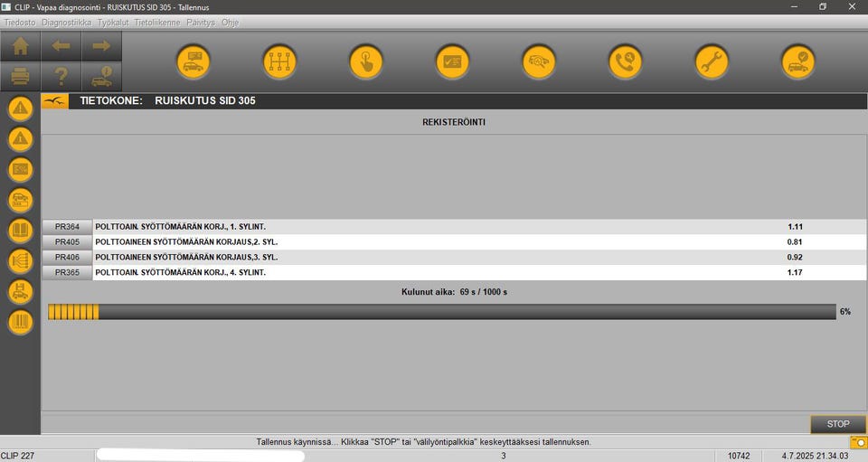Stop the recording with the STOP button

[838, 424]
